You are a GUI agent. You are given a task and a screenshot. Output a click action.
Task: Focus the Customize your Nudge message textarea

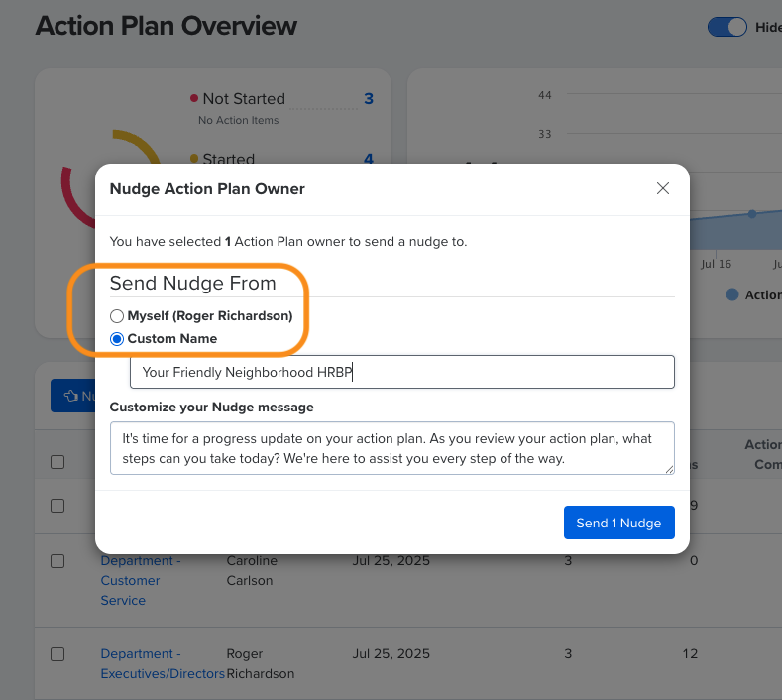(391, 448)
